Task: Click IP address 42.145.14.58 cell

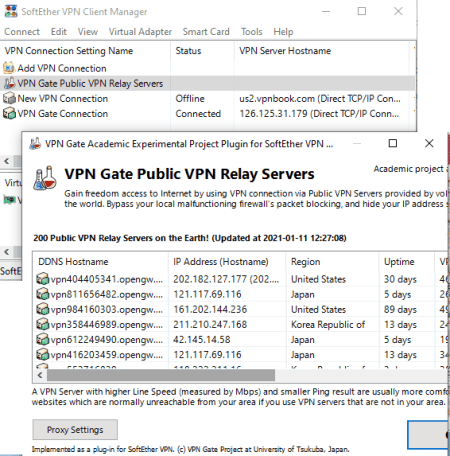Action: 202,340
